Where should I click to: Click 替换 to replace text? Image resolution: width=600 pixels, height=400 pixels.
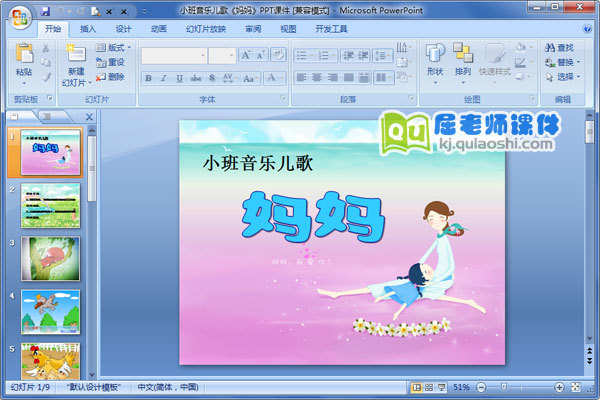[x=562, y=62]
